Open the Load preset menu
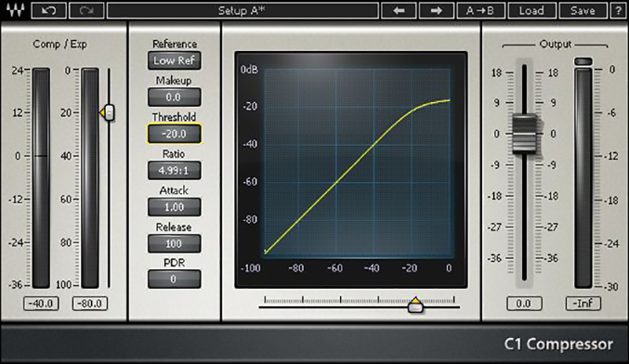629x364 pixels. 531,10
